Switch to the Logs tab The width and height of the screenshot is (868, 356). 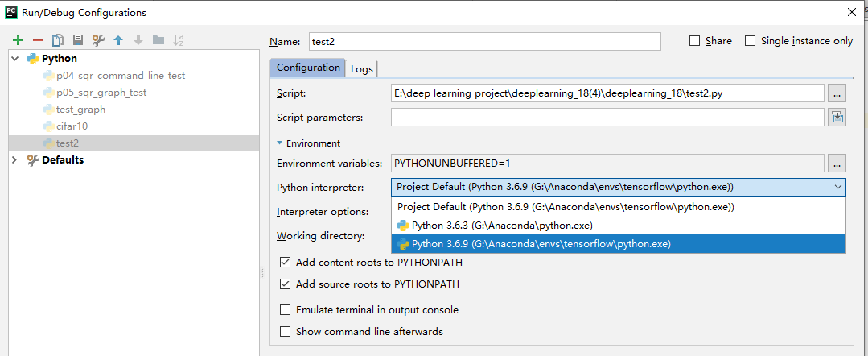[362, 68]
